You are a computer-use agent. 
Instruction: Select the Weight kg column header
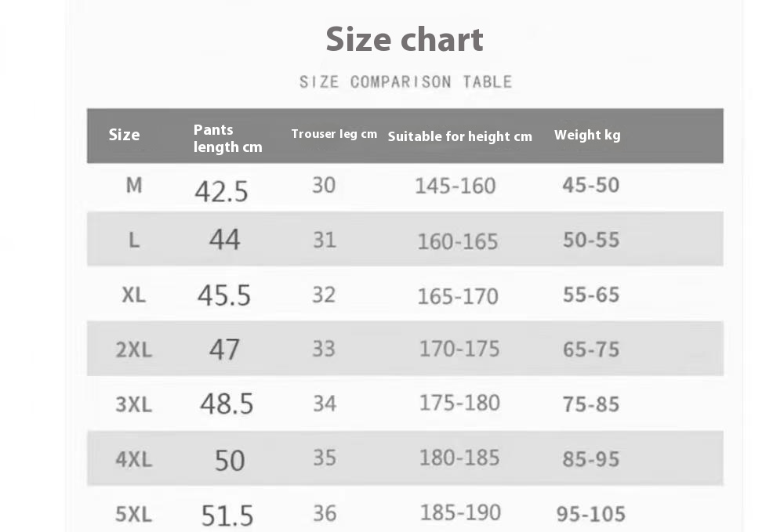587,135
